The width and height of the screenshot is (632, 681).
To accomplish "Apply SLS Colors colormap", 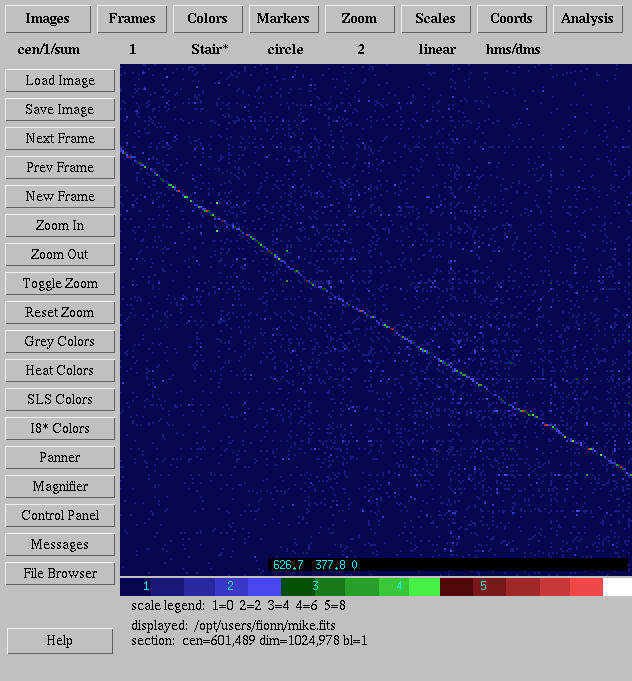I will tap(60, 399).
